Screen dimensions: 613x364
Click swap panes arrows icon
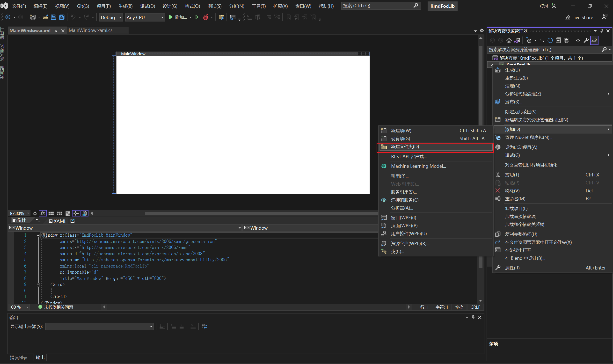click(x=38, y=220)
